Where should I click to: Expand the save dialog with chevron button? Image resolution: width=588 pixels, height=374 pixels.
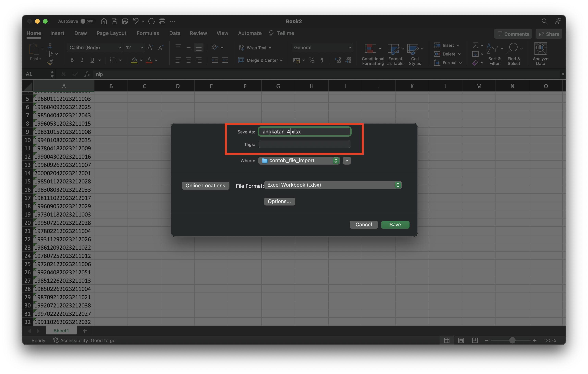[347, 160]
